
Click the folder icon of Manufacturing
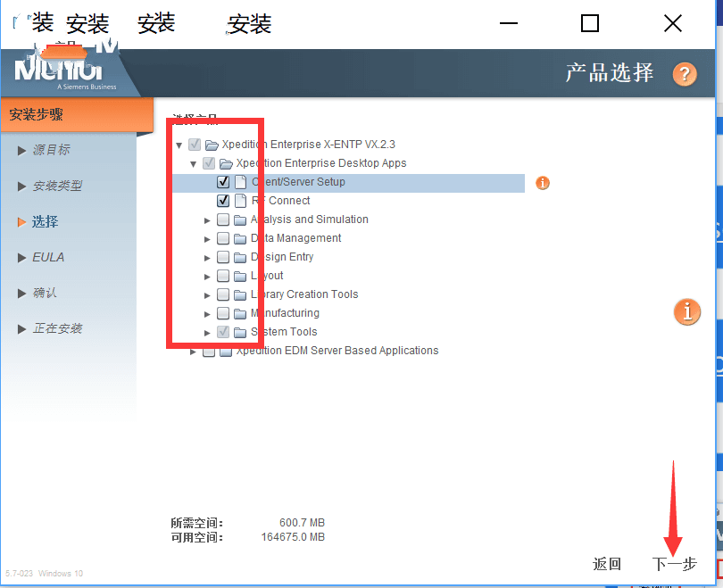point(240,314)
